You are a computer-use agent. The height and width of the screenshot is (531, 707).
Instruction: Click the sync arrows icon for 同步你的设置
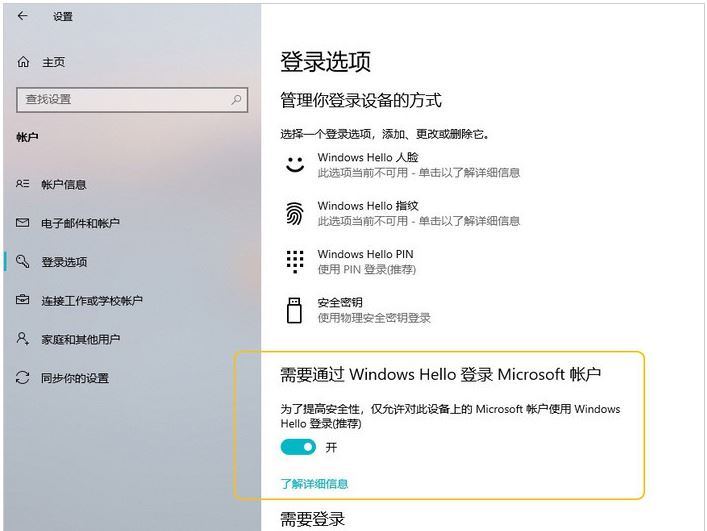[x=23, y=377]
